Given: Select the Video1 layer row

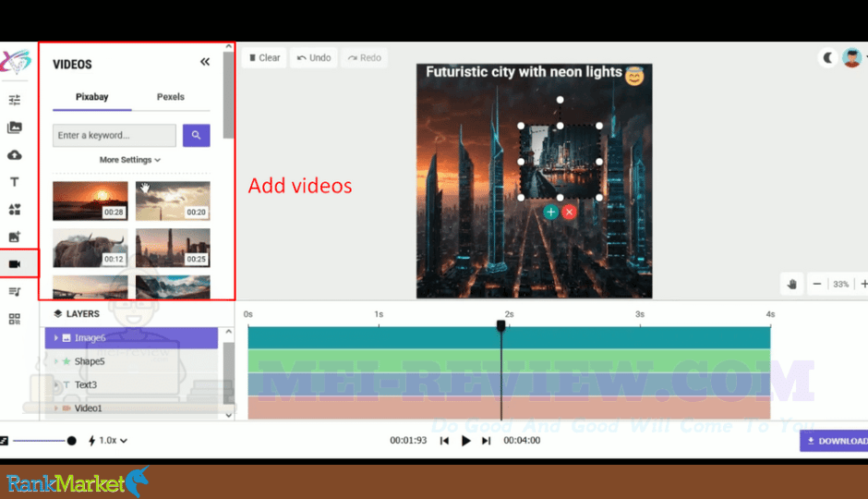Looking at the screenshot, I should [x=132, y=408].
